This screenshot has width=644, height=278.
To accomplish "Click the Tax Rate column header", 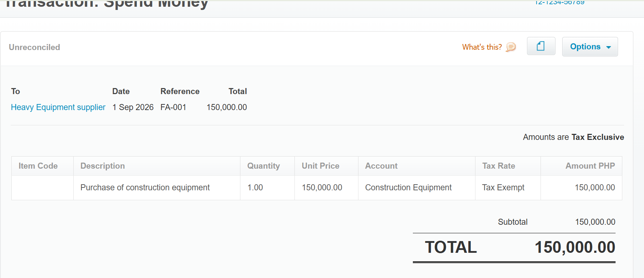I will [x=499, y=166].
